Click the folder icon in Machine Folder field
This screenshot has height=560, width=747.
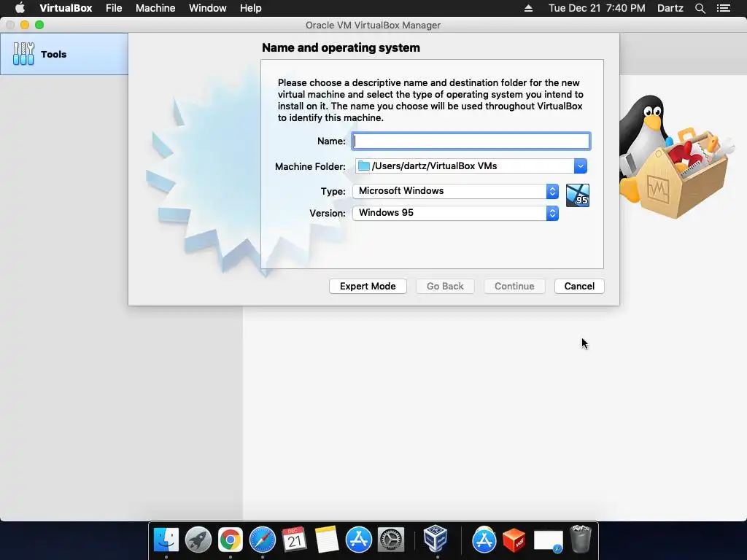364,166
